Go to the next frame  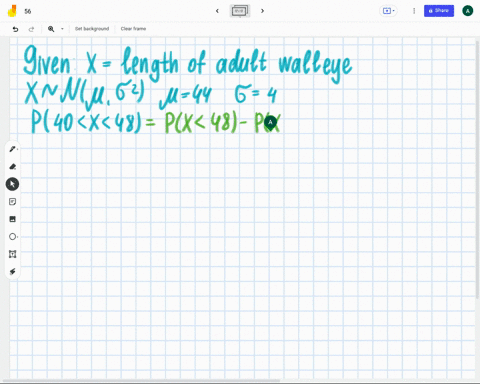tap(263, 11)
